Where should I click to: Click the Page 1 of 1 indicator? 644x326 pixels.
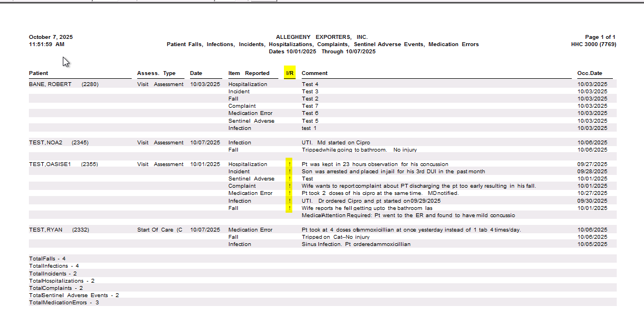click(x=600, y=37)
